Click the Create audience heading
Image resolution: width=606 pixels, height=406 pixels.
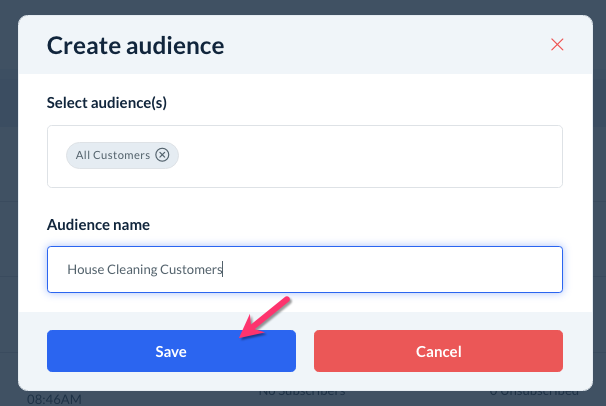(x=135, y=45)
